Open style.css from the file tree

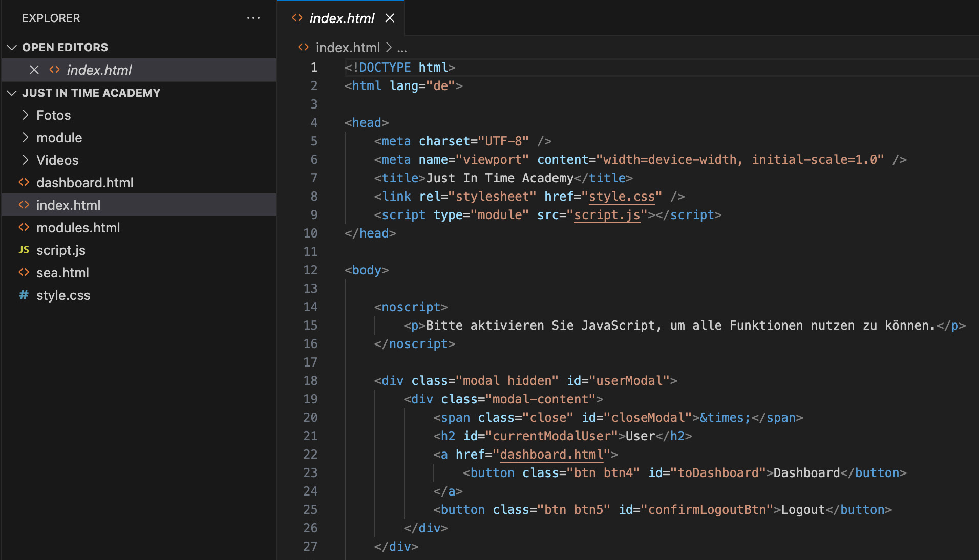(x=63, y=295)
